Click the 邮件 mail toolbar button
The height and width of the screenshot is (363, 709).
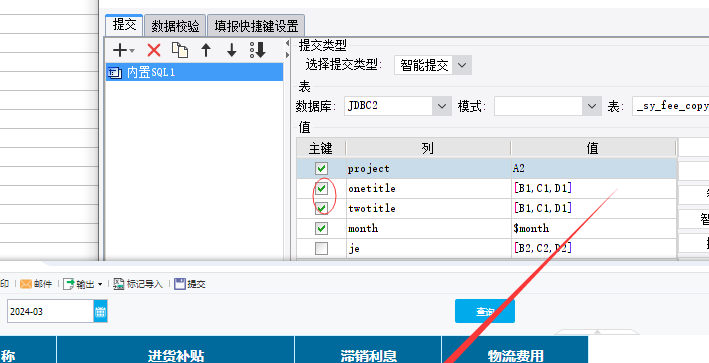[x=36, y=284]
